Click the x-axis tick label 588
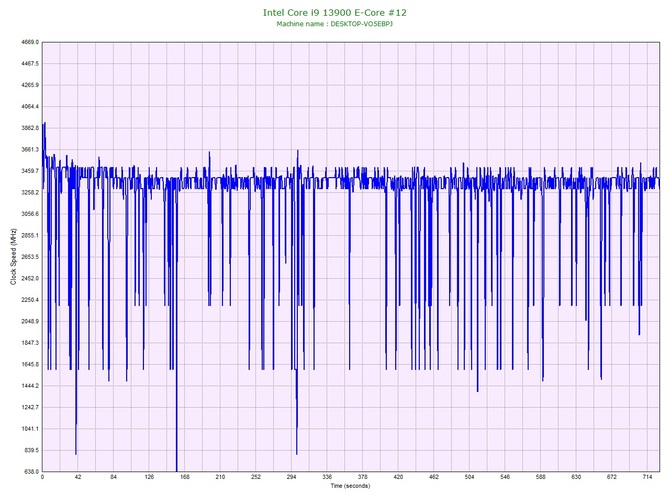The image size is (670, 503). 541,477
